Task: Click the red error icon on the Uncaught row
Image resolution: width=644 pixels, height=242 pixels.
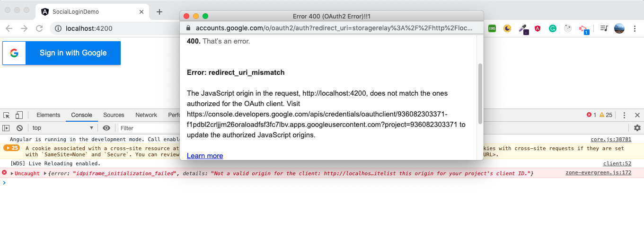Action: click(4, 173)
